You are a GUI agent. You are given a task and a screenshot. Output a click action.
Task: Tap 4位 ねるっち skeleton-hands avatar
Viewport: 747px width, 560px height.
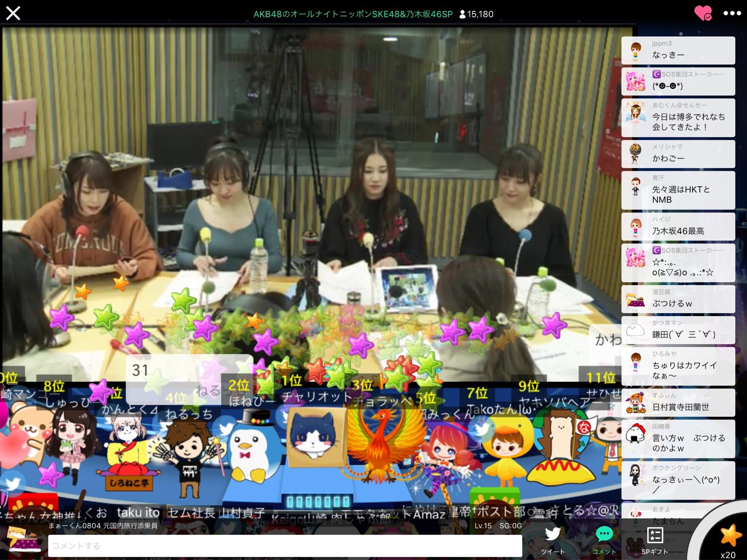tap(190, 459)
